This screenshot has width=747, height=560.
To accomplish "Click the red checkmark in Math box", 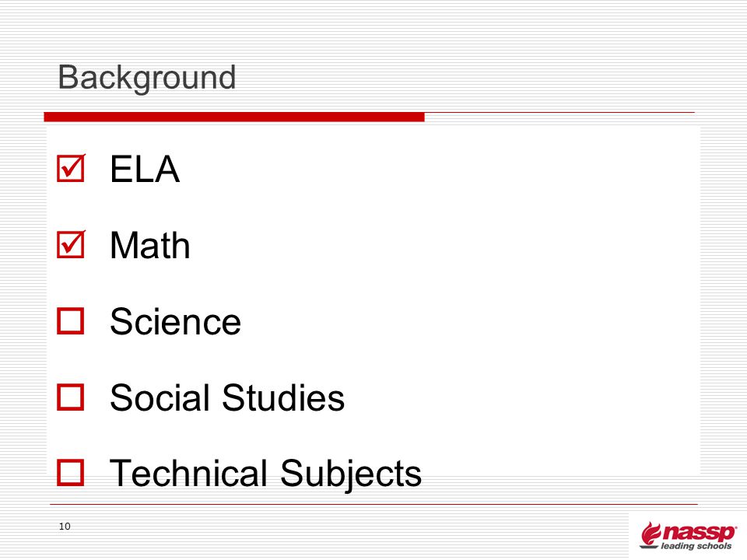I will pyautogui.click(x=72, y=243).
